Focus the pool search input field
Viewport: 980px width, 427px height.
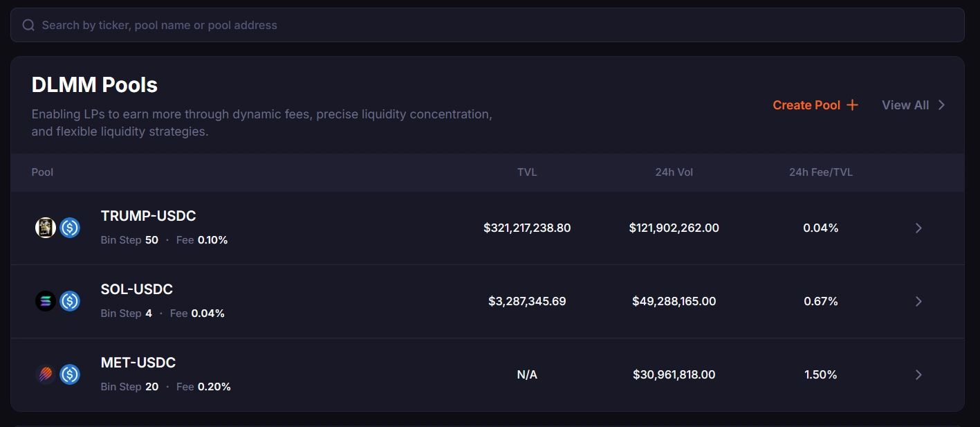[484, 25]
